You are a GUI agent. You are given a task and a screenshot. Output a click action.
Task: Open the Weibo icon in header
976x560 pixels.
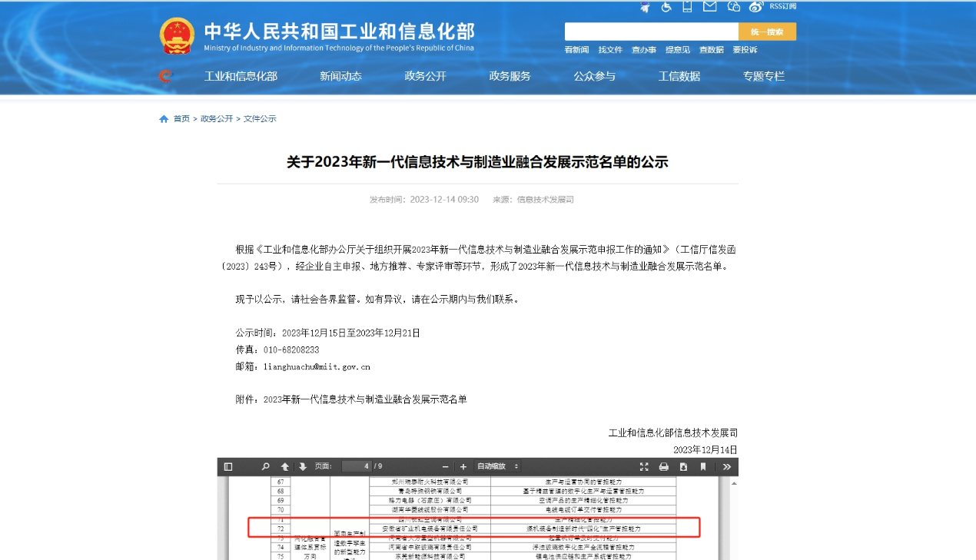click(x=756, y=7)
